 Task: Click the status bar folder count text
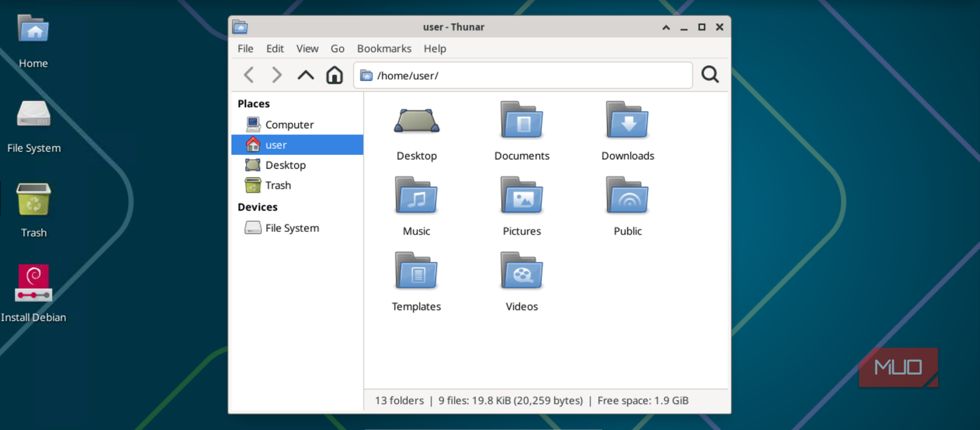click(x=399, y=401)
